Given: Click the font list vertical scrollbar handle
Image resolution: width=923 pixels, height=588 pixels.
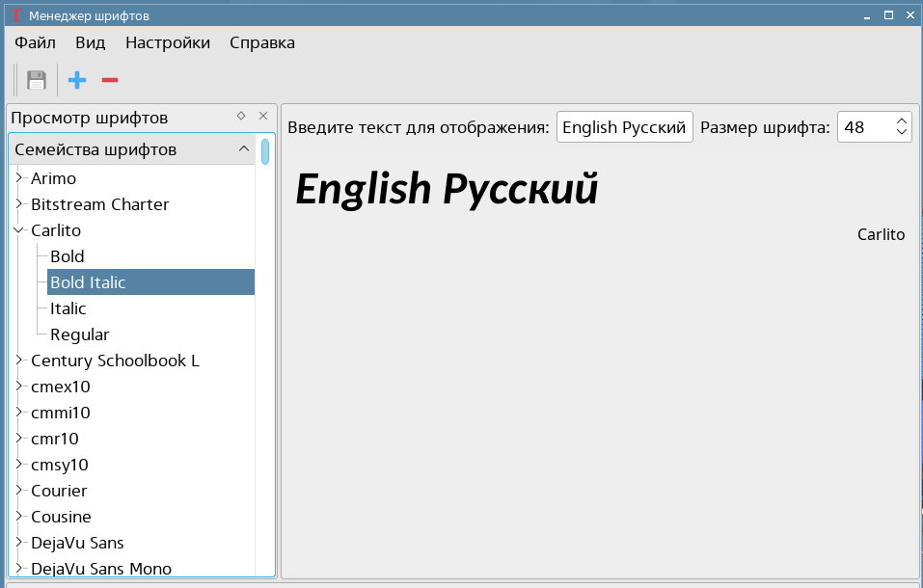Looking at the screenshot, I should coord(265,152).
